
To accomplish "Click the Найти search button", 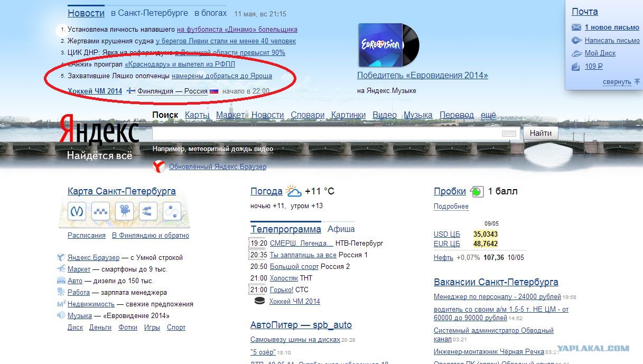I will click(x=541, y=133).
